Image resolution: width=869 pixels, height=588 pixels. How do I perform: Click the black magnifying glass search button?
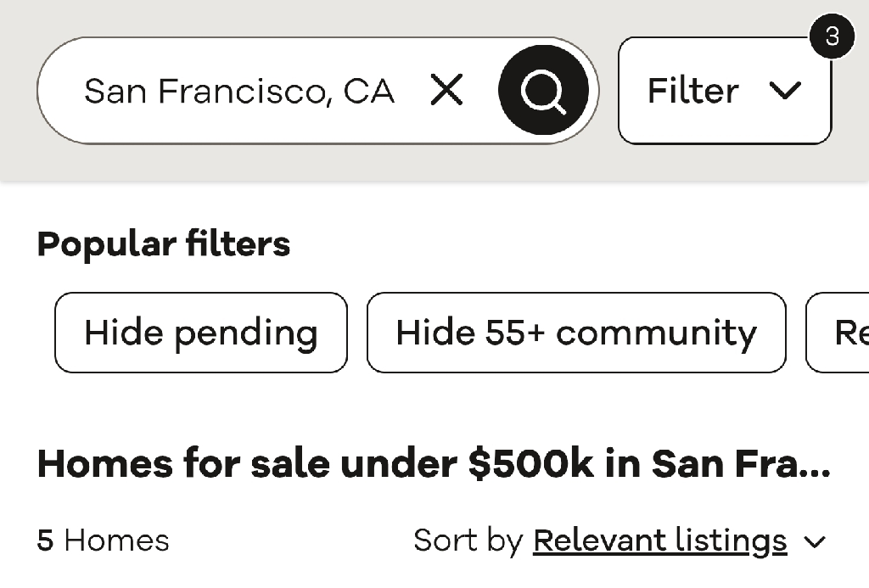click(543, 90)
